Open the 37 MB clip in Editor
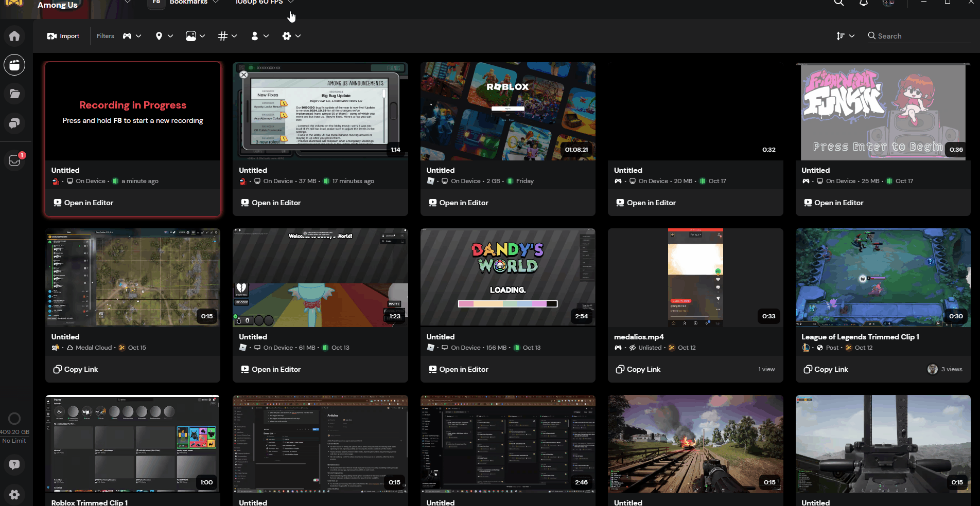This screenshot has width=980, height=506. click(271, 203)
